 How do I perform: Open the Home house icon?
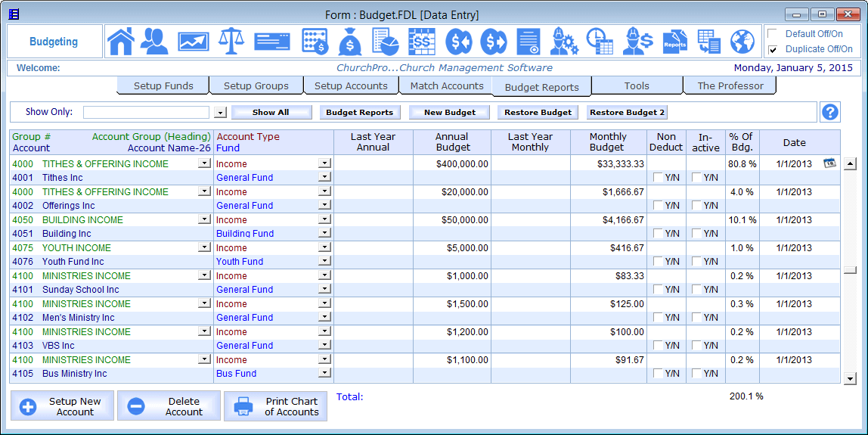coord(121,42)
